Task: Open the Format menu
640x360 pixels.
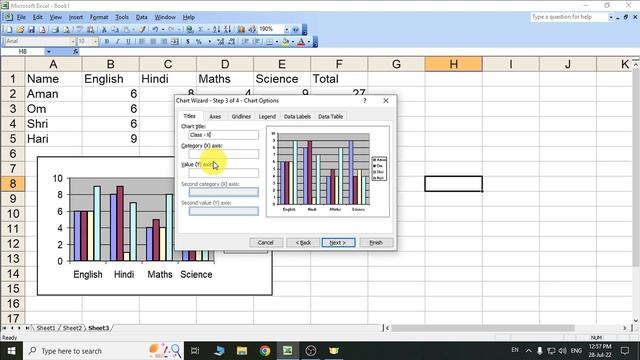Action: (x=99, y=17)
